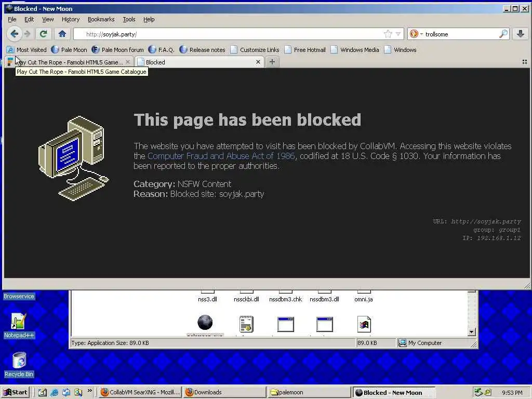Screen dimensions: 532x399
Task: Open the URL history dropdown arrow
Action: (398, 34)
